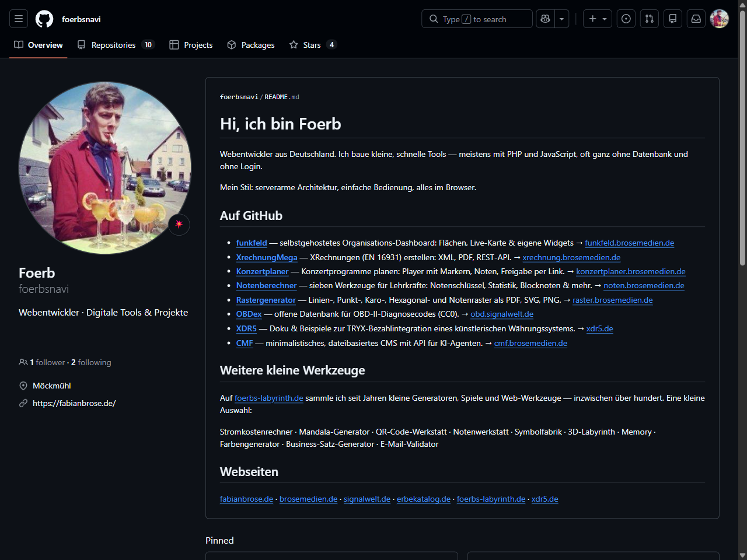
Task: Switch to the Projects tab
Action: click(191, 45)
